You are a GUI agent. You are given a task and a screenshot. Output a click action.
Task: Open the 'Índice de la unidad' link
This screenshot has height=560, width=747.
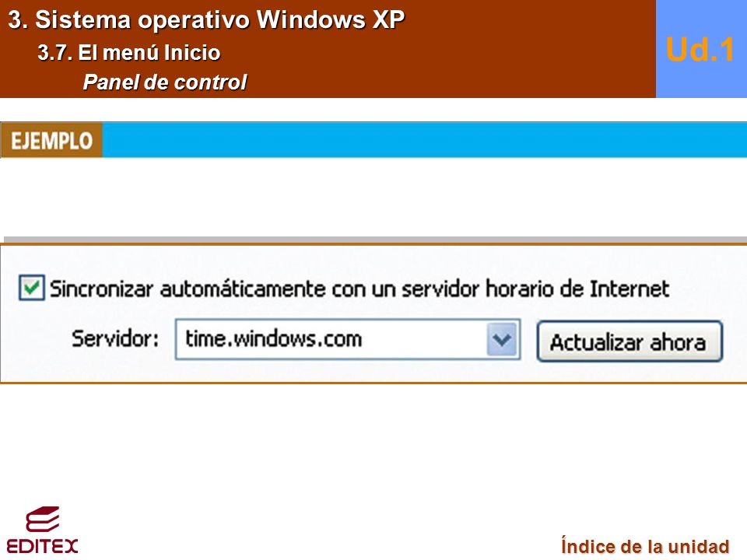pos(645,546)
